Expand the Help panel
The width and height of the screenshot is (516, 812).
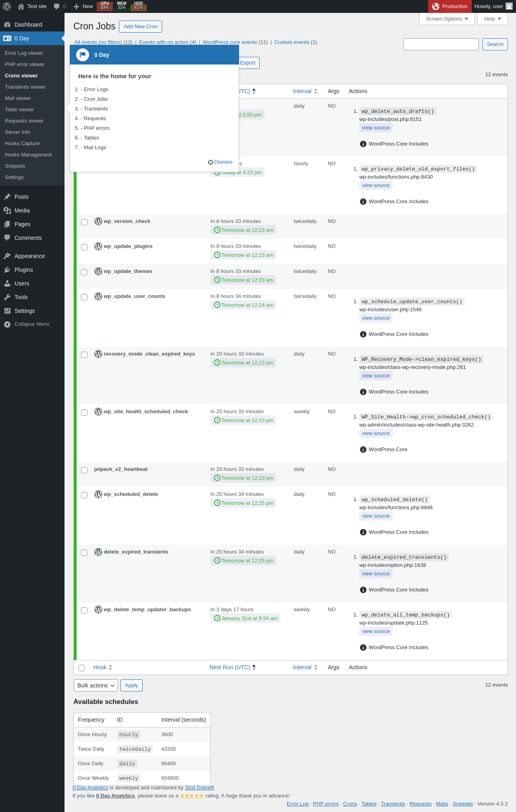click(492, 19)
